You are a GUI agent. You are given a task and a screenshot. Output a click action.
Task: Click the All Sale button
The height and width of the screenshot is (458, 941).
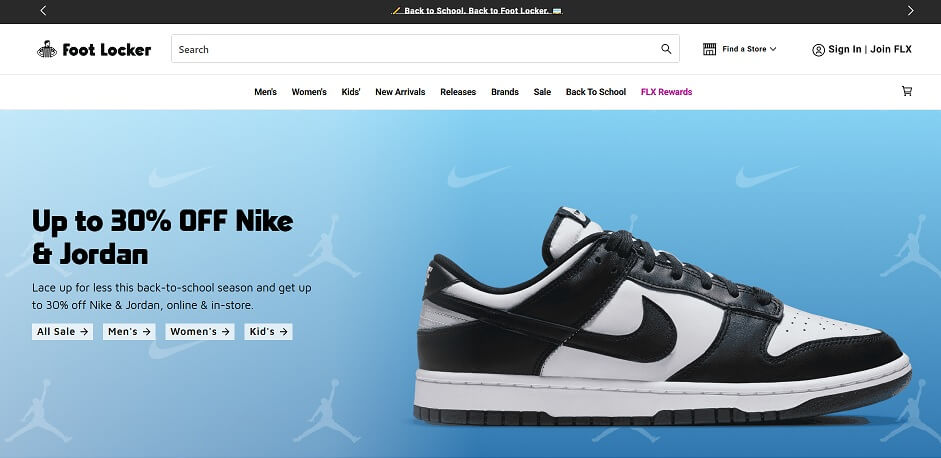[62, 331]
